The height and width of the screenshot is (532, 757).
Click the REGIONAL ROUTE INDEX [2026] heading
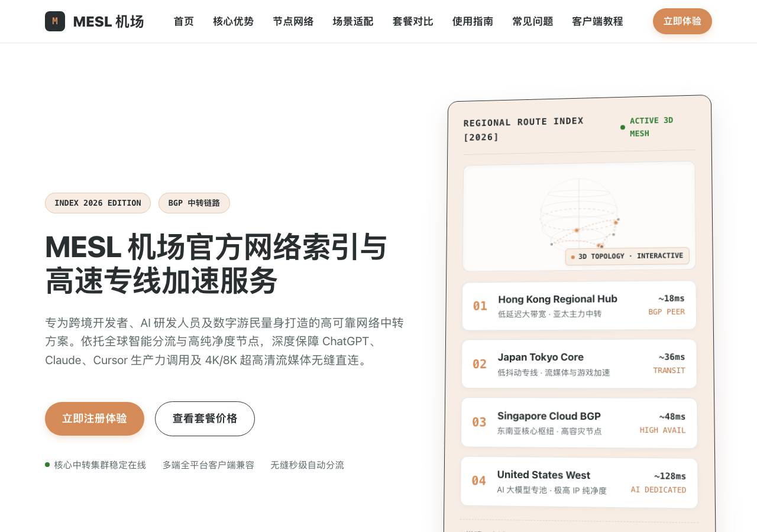pyautogui.click(x=523, y=129)
